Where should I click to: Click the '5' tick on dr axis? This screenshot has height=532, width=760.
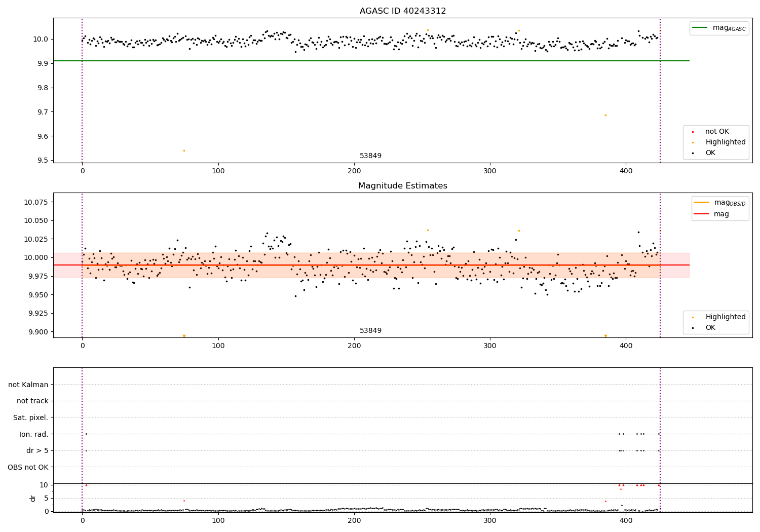pos(47,498)
